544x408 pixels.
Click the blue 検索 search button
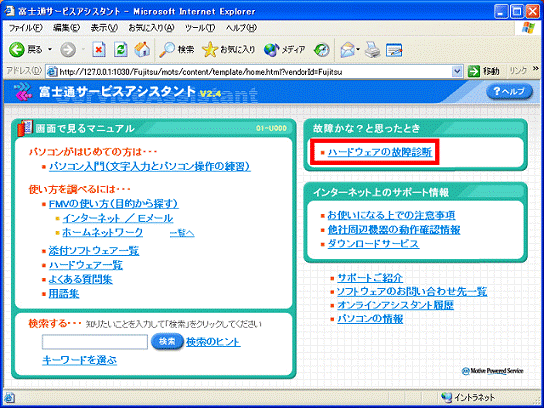(167, 342)
